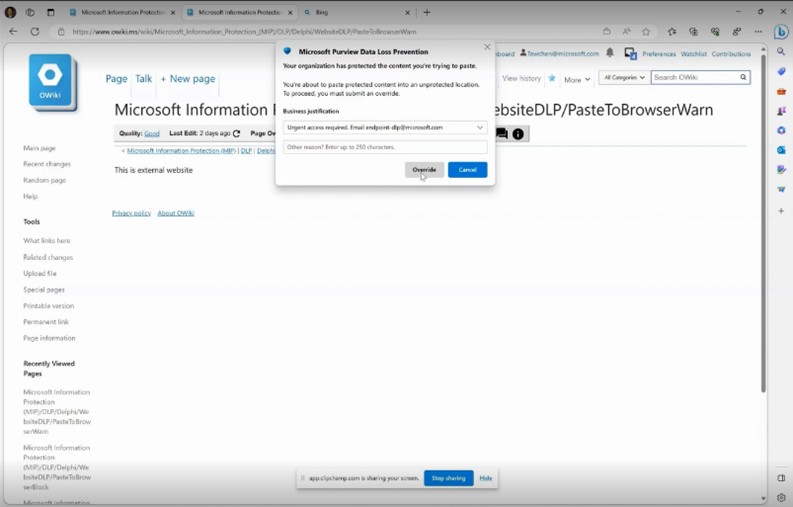
Task: Open 'What links here' tool
Action: click(x=47, y=241)
